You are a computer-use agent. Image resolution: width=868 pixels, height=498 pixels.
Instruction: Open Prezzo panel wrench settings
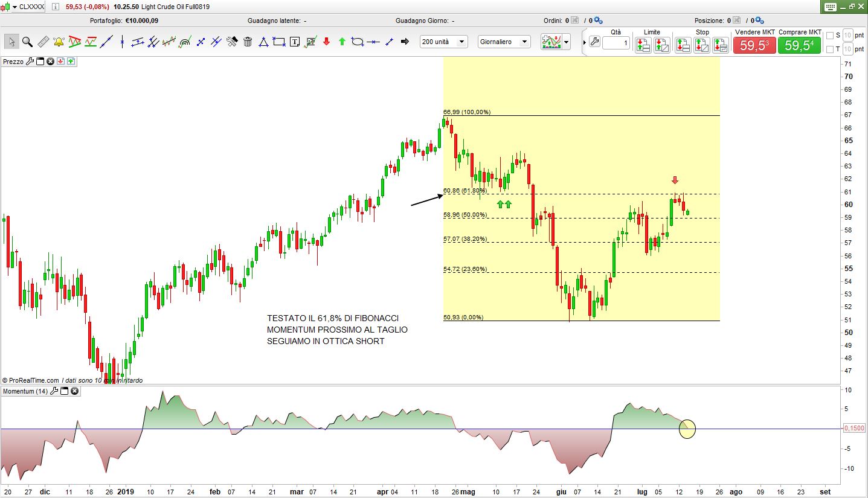30,61
